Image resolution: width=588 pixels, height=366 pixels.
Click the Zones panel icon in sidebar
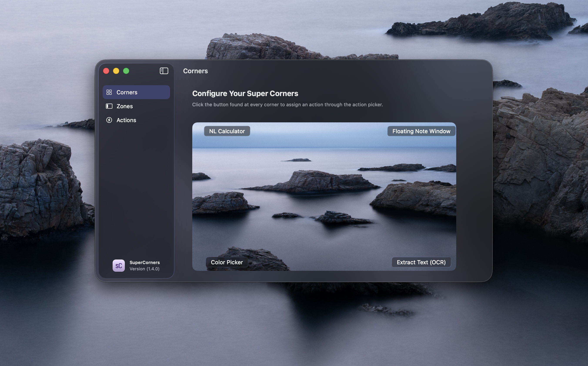tap(109, 106)
